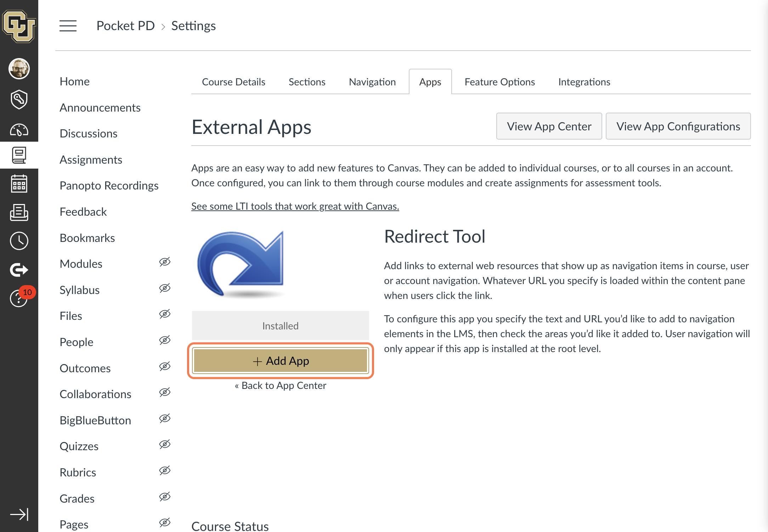The width and height of the screenshot is (768, 532).
Task: Open the user account avatar
Action: pos(19,68)
